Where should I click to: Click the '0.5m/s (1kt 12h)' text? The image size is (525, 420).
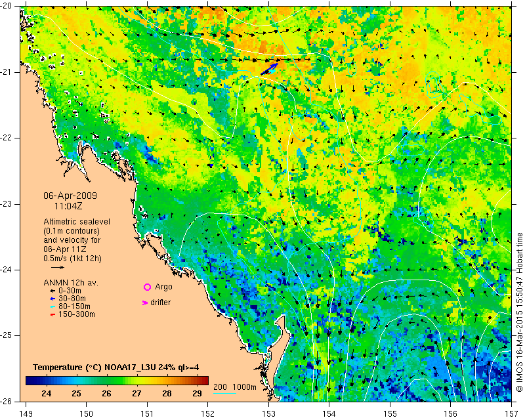[73, 259]
